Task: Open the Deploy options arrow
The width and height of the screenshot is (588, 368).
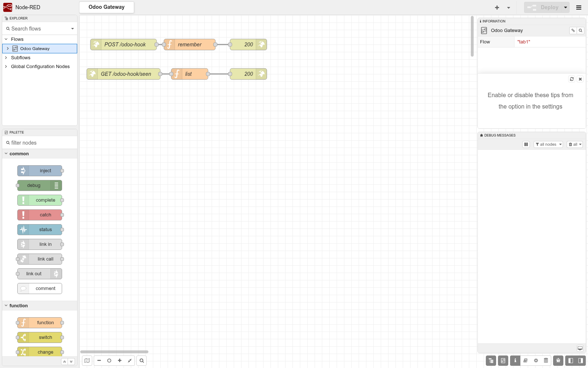Action: (566, 7)
